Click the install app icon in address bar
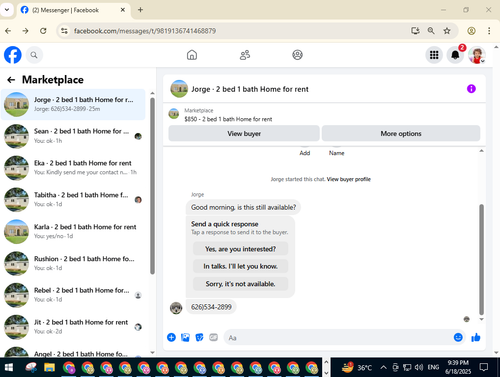500x377 pixels. (x=415, y=31)
